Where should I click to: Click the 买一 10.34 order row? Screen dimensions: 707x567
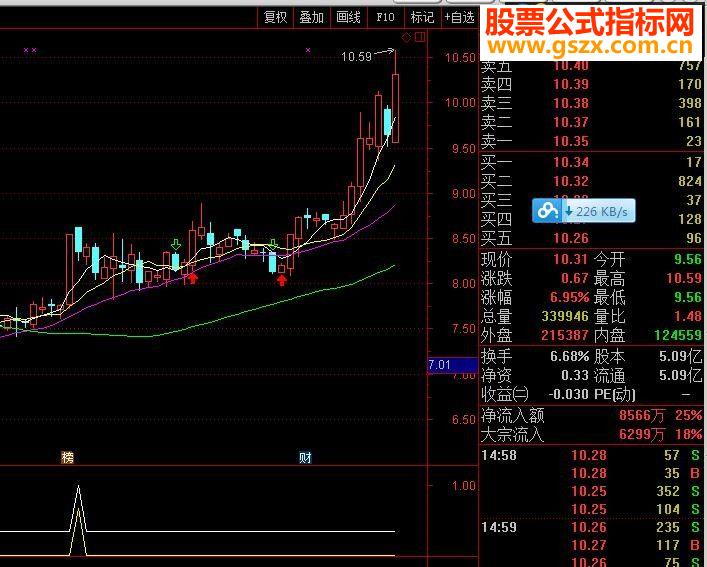[591, 162]
